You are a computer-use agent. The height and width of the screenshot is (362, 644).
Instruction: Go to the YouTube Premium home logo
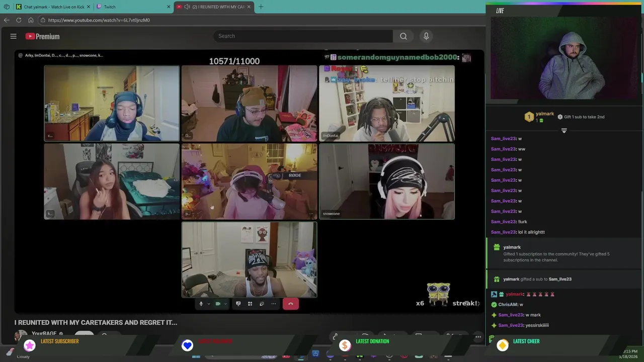tap(43, 36)
